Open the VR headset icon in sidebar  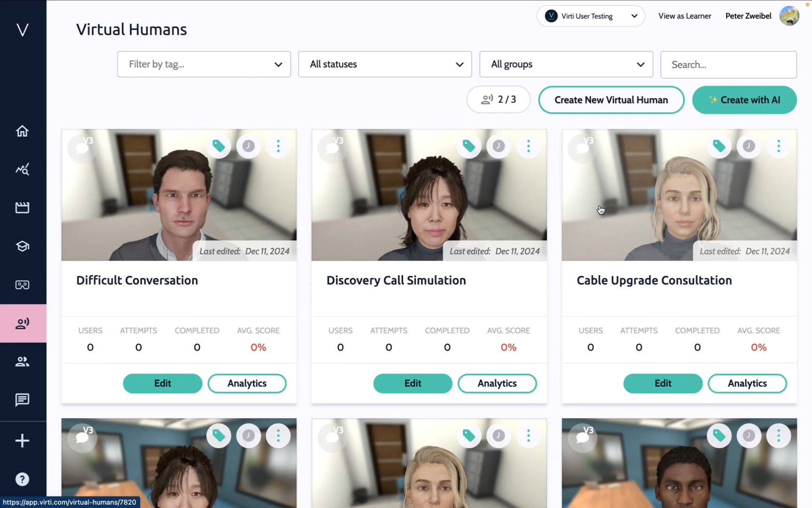[x=22, y=285]
